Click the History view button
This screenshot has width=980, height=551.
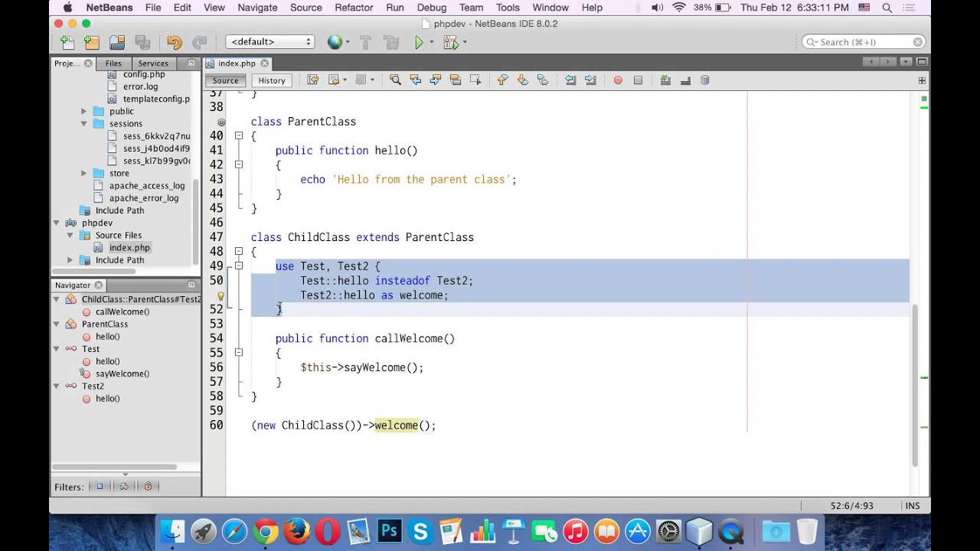point(272,80)
